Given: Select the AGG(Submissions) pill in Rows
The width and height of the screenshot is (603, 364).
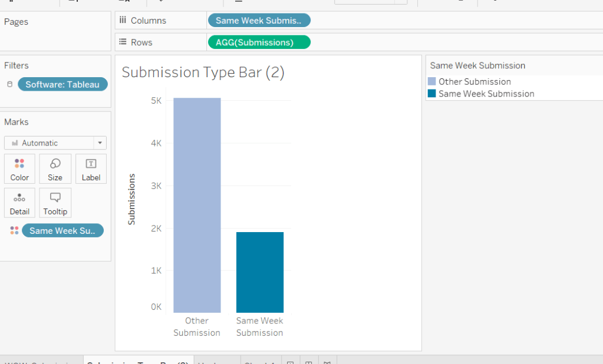Looking at the screenshot, I should [259, 42].
